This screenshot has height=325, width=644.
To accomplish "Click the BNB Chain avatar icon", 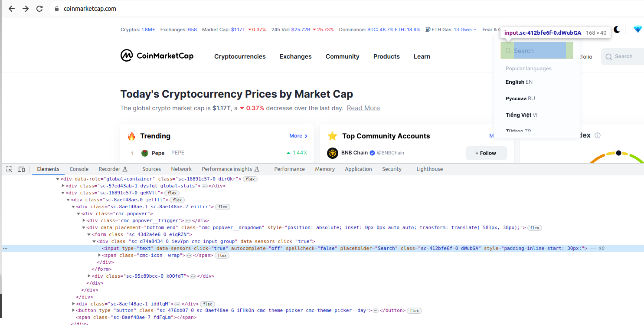I will tap(333, 153).
